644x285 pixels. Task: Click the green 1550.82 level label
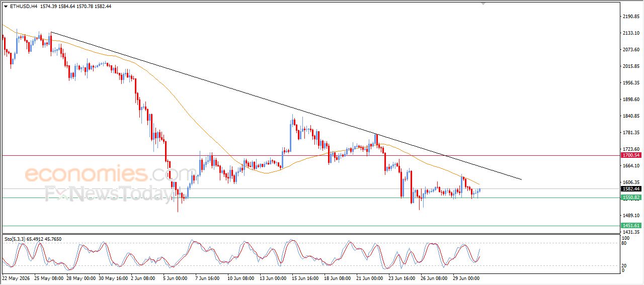pyautogui.click(x=631, y=198)
